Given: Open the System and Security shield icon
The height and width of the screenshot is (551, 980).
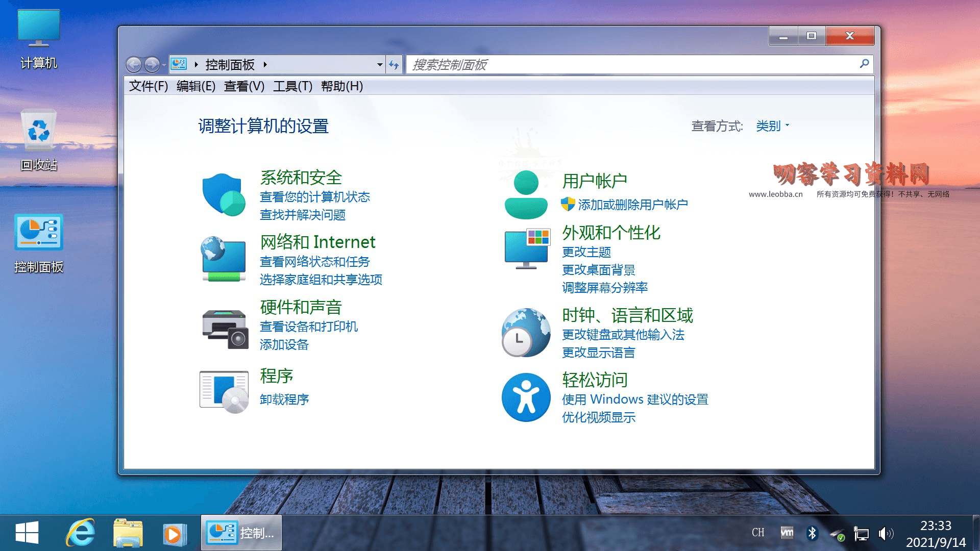Looking at the screenshot, I should (x=224, y=195).
